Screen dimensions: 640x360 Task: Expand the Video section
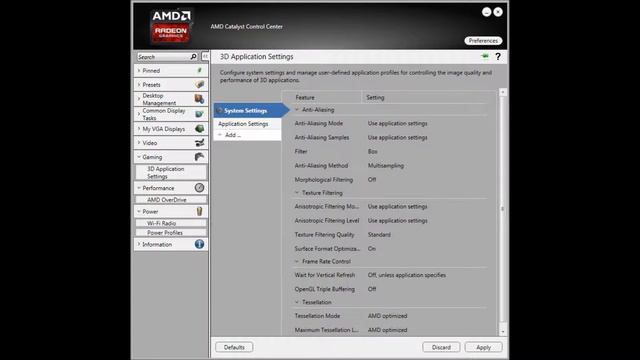click(139, 143)
